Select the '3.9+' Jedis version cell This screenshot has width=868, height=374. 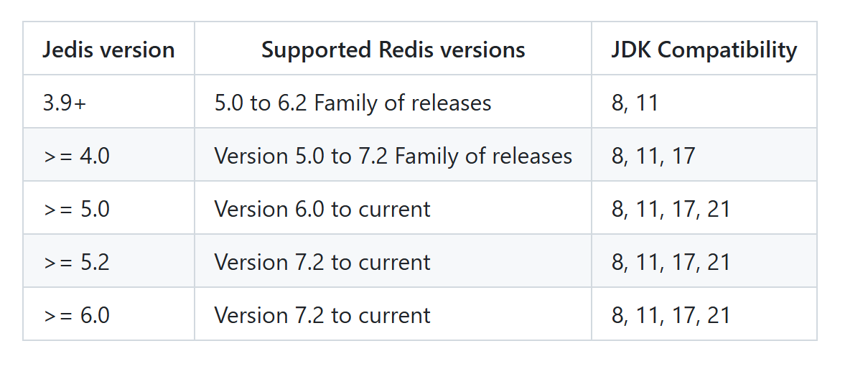pyautogui.click(x=65, y=103)
